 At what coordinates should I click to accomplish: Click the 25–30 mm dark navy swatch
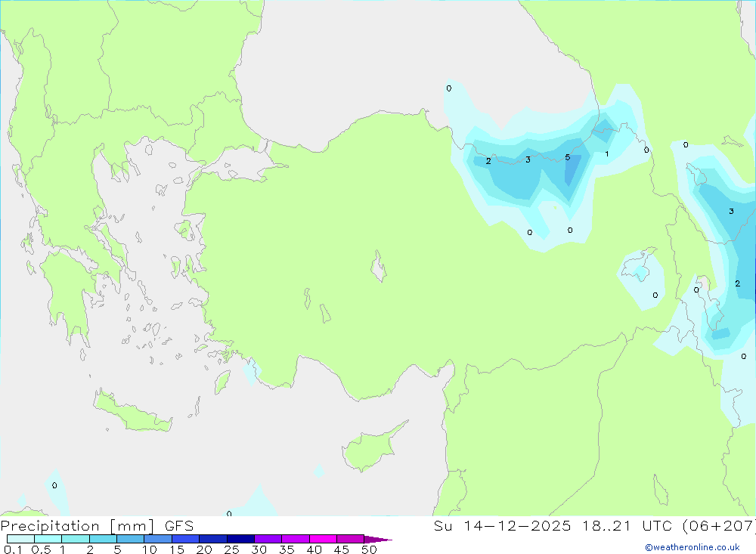(240, 539)
